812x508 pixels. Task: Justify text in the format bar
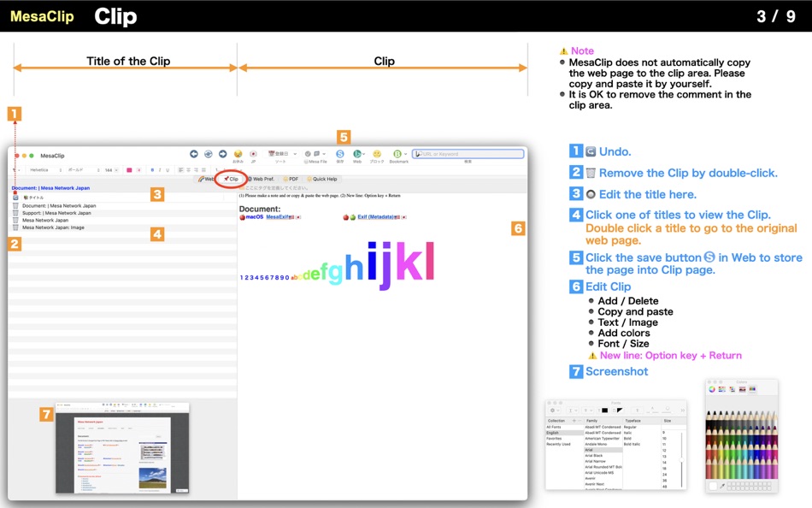point(204,170)
